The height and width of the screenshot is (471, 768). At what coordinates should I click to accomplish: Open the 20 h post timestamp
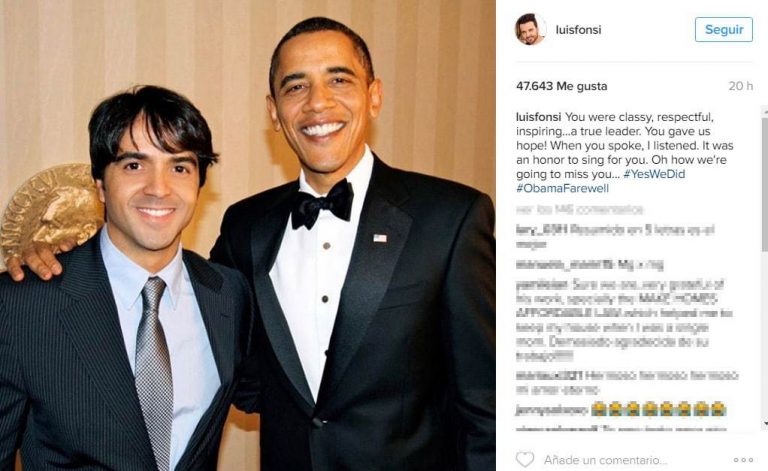click(x=740, y=86)
